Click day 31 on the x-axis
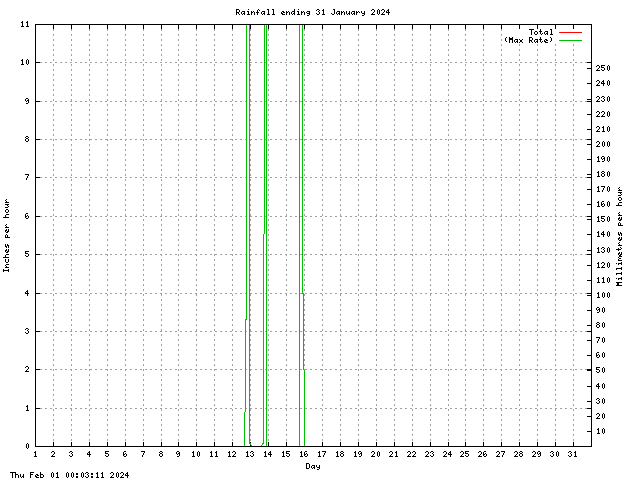Screen dimensions: 640x480 [x=573, y=454]
